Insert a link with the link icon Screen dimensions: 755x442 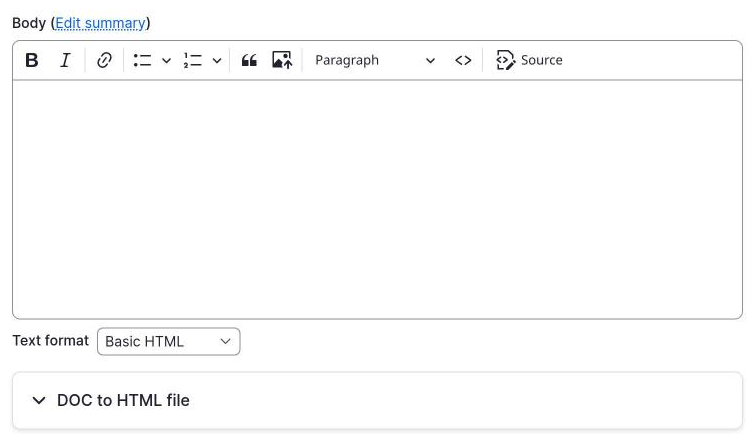104,61
